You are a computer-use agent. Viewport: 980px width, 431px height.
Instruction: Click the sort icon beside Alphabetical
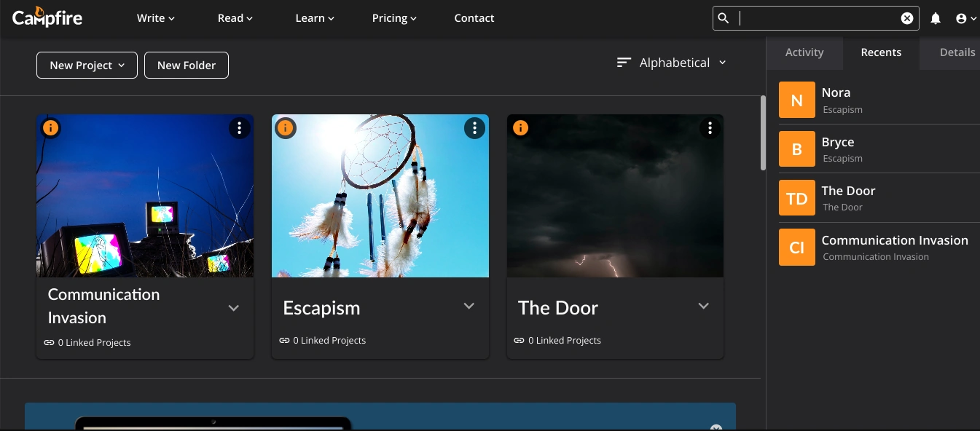[x=623, y=63]
